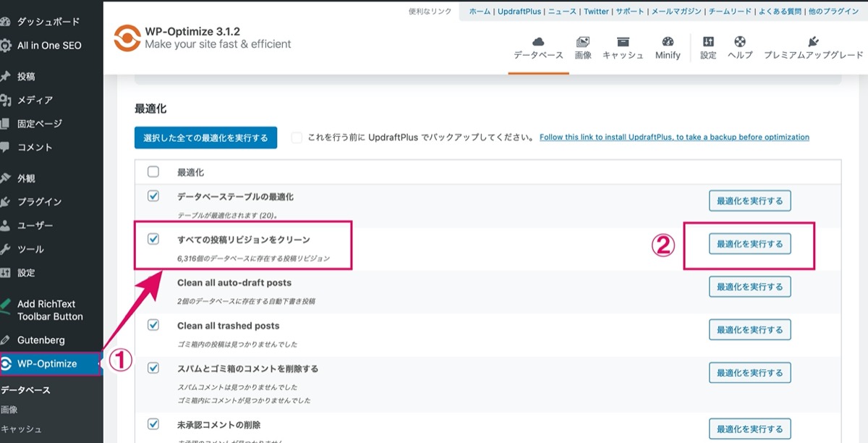
Task: Uncheck データベーステーブルの最適化 checkbox
Action: (x=153, y=196)
